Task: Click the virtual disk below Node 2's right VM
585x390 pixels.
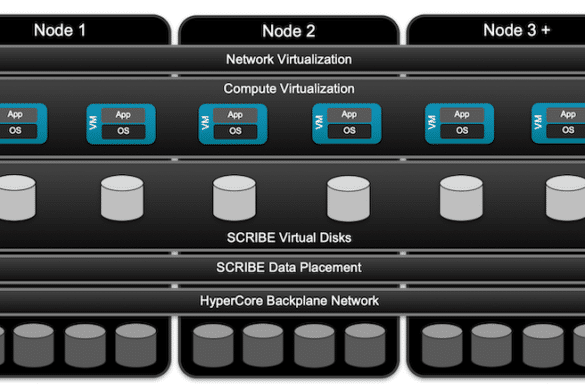Action: coord(348,199)
